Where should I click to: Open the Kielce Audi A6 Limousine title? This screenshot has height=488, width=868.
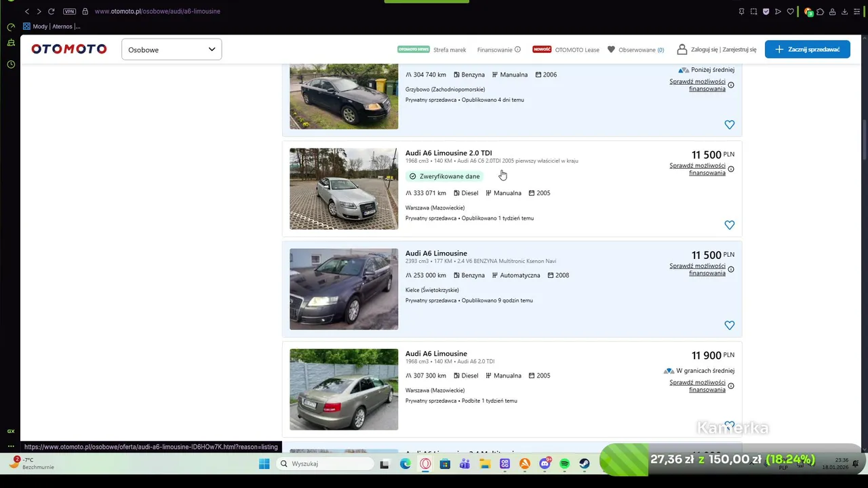(436, 253)
